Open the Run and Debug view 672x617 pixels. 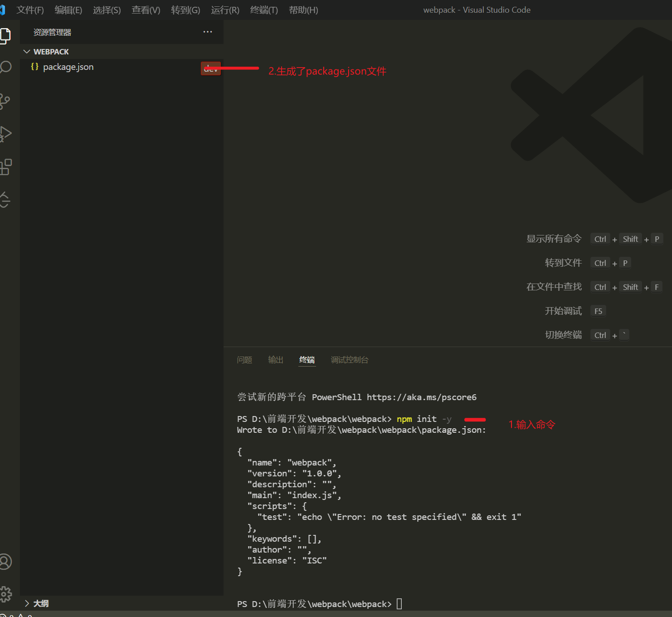[5, 134]
